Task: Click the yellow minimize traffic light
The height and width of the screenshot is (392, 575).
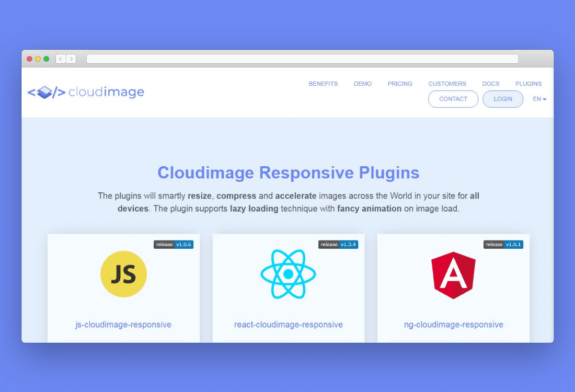Action: coord(38,59)
